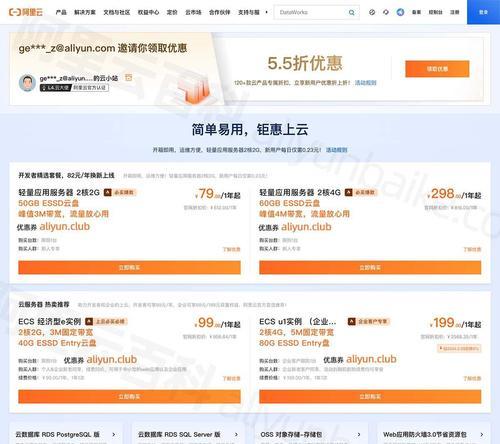Expand the Web应用防火墙3.0节省资源包 arrow
This screenshot has width=500, height=444.
tap(482, 434)
